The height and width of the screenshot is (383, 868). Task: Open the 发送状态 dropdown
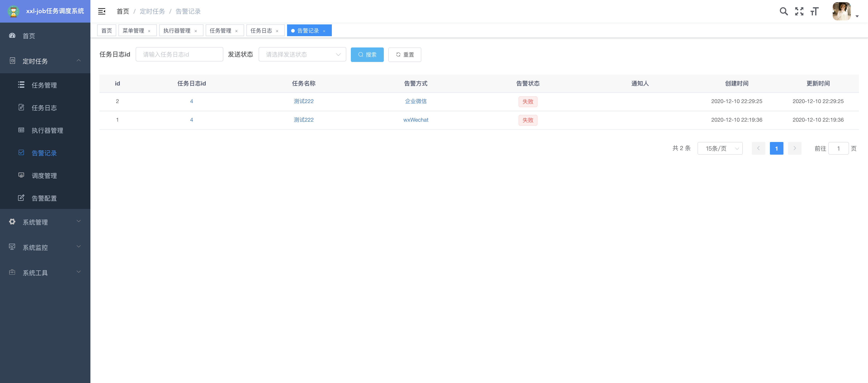(302, 54)
